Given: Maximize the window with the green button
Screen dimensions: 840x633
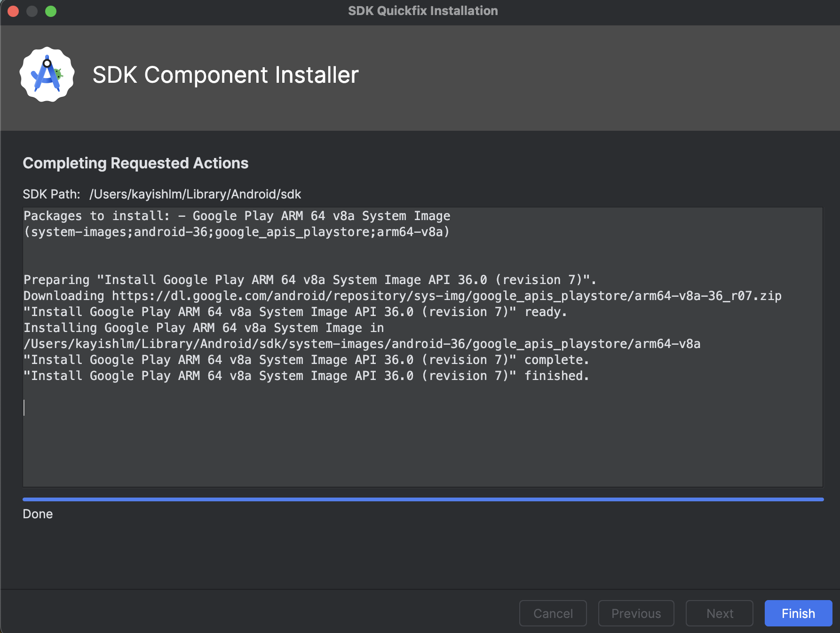Looking at the screenshot, I should coord(51,11).
